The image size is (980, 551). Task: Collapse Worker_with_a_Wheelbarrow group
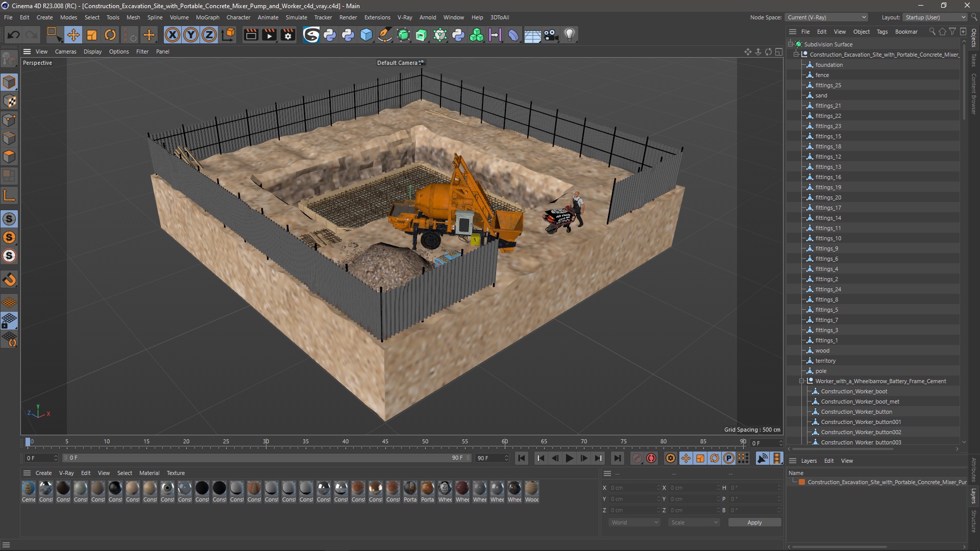pos(802,381)
